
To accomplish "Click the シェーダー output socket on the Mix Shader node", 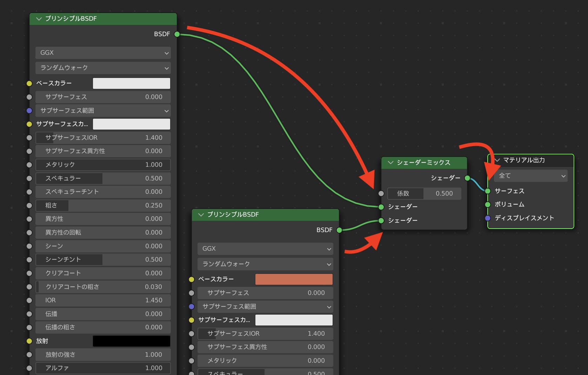I will (467, 178).
